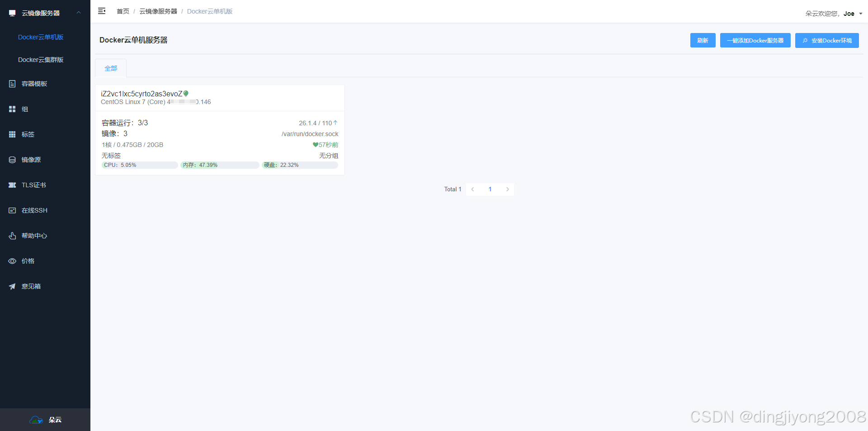
Task: Click the CentOS Linux 7 (Core) text
Action: pyautogui.click(x=133, y=102)
